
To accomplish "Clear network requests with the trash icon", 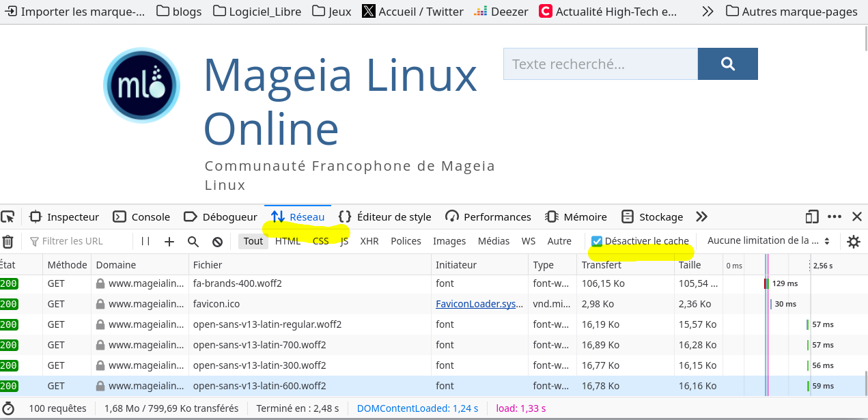I will (8, 241).
